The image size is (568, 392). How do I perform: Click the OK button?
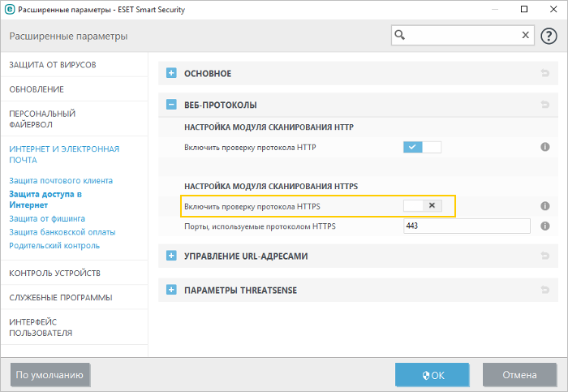click(x=432, y=375)
